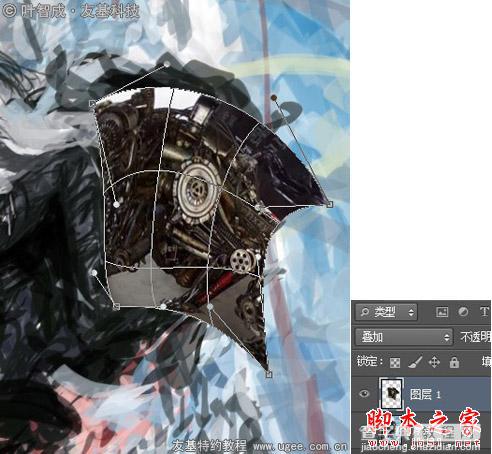Screen dimensions: 492x454
Task: Hide 图层 1 with its eye icon
Action: (364, 394)
